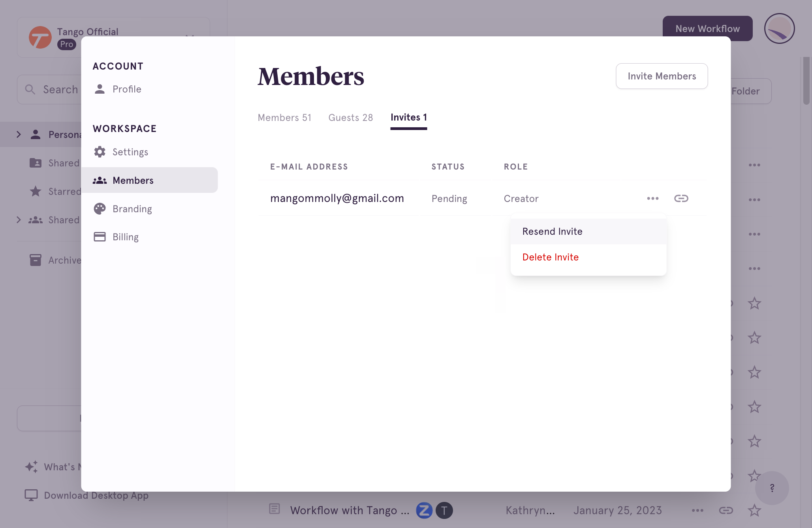Choose Delete Invite from the menu
The height and width of the screenshot is (528, 812).
[x=588, y=257]
